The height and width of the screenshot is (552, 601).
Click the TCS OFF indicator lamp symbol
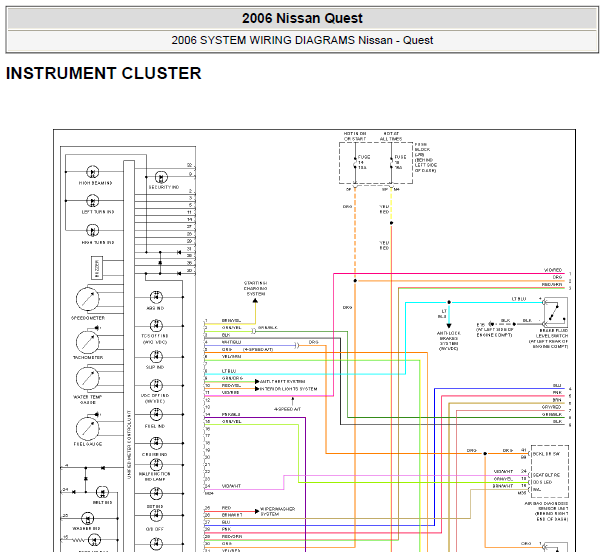(156, 326)
